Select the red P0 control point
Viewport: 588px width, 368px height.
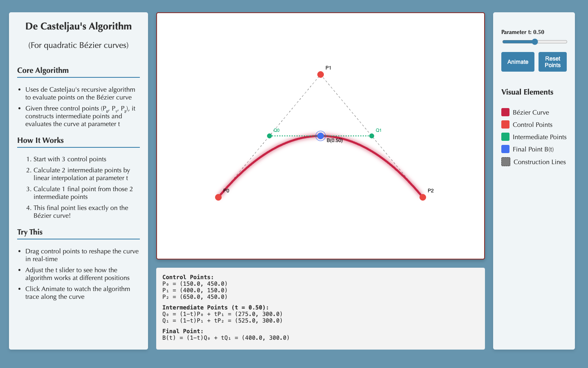(218, 197)
